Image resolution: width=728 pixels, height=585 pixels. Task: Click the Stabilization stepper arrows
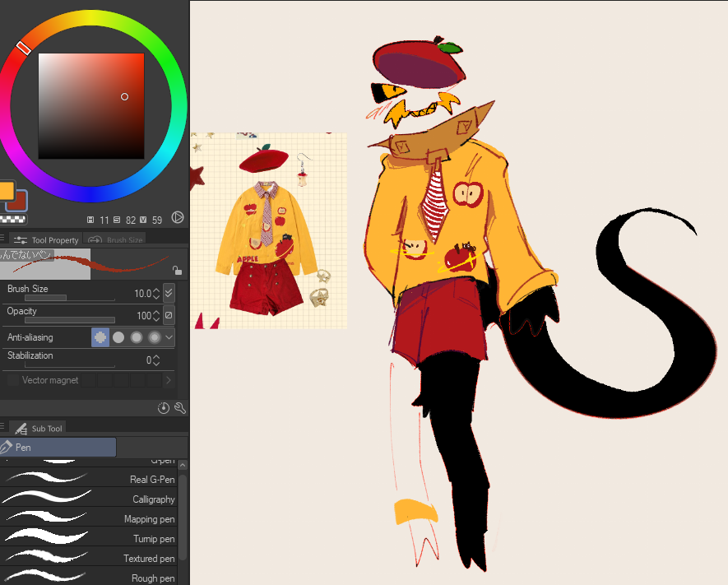tap(156, 360)
